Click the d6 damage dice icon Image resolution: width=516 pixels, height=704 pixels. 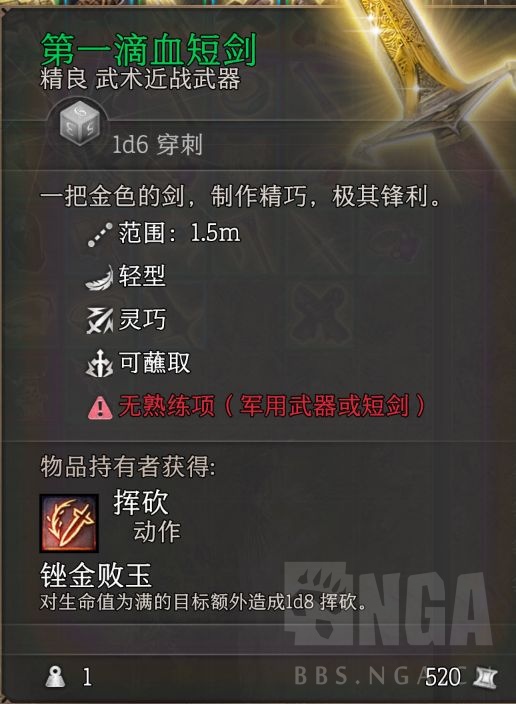[x=79, y=124]
